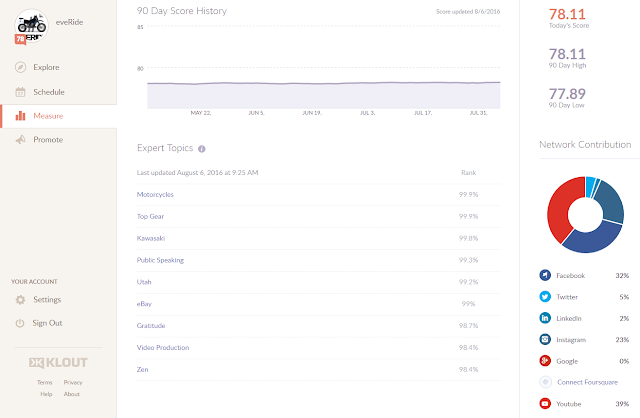Click the Promote megaphone icon
The width and height of the screenshot is (640, 418).
[x=20, y=140]
